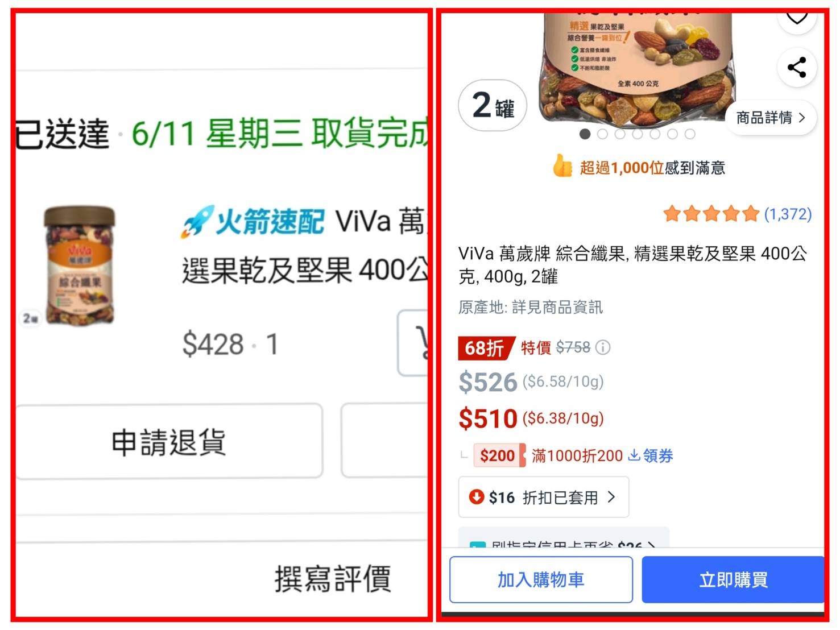Click 加入購物車 button

tap(541, 579)
